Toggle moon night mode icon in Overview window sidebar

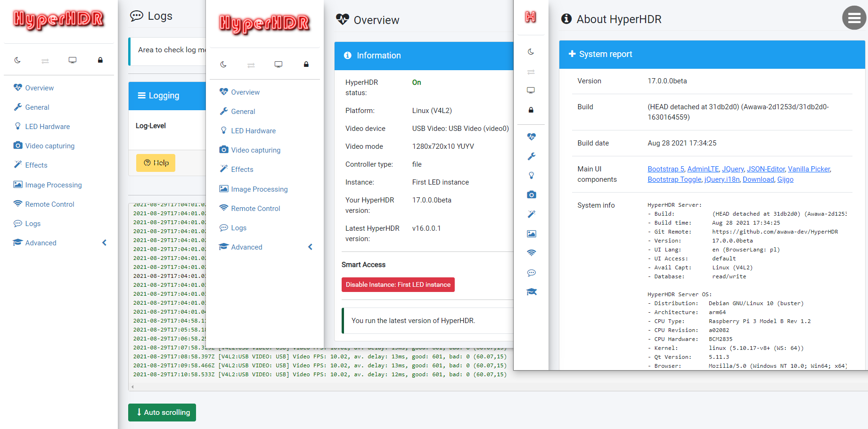[x=223, y=65]
